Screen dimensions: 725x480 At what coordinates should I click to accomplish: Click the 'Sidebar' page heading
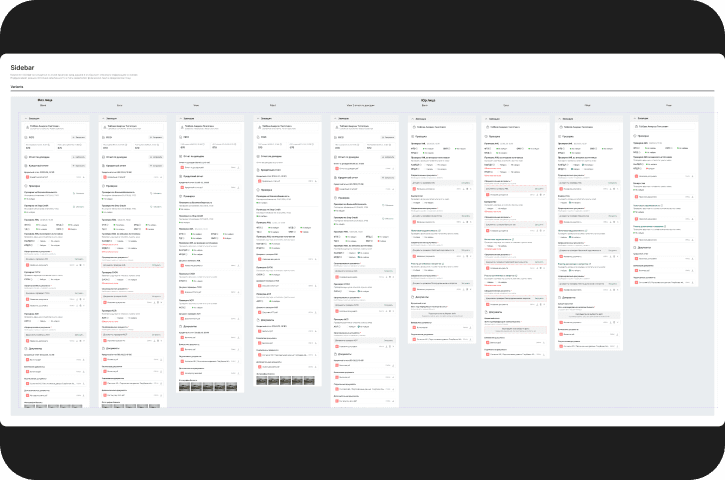[22, 68]
